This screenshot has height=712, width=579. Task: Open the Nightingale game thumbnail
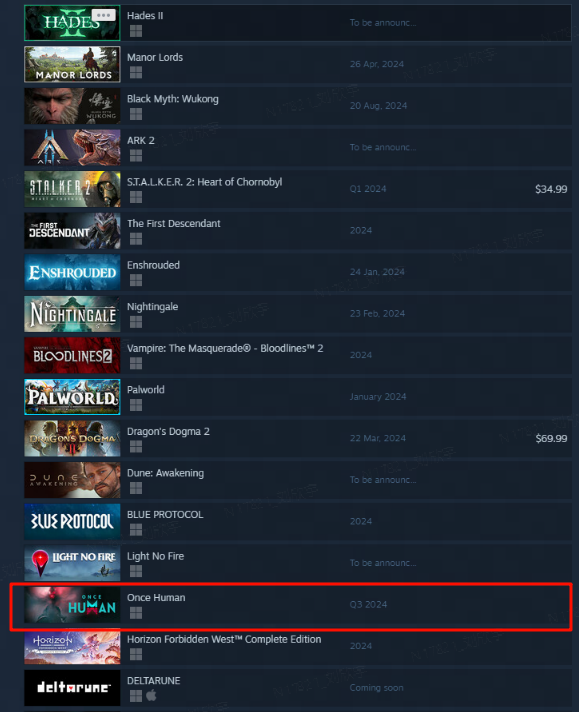[72, 314]
